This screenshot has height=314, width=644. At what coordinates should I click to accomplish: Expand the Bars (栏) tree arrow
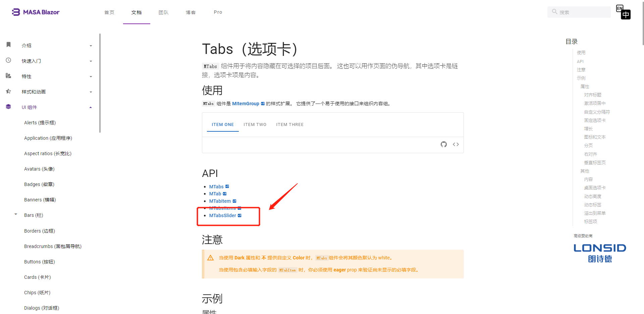pos(16,214)
